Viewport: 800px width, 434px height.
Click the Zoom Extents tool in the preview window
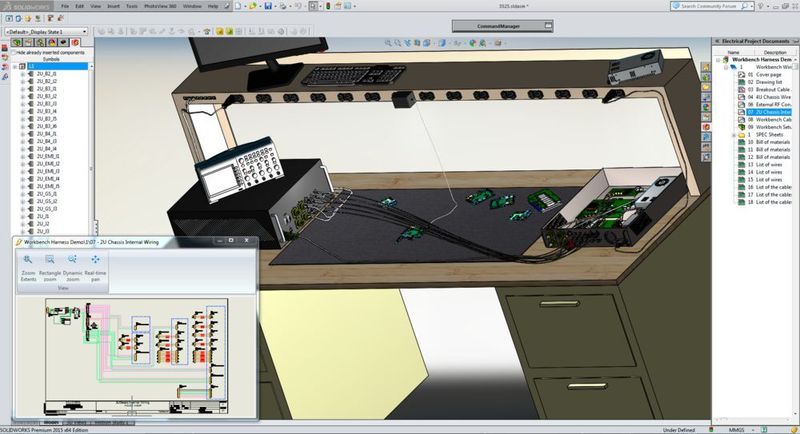[28, 268]
